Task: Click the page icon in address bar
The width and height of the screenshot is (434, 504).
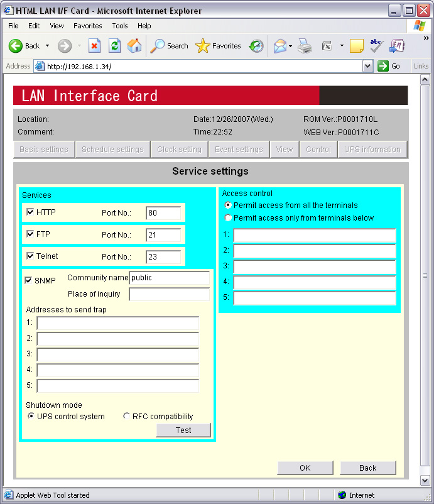Action: point(40,66)
